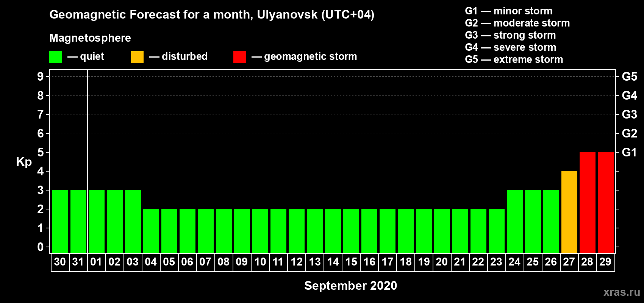
Task: Click the date label 29
Action: pyautogui.click(x=605, y=262)
